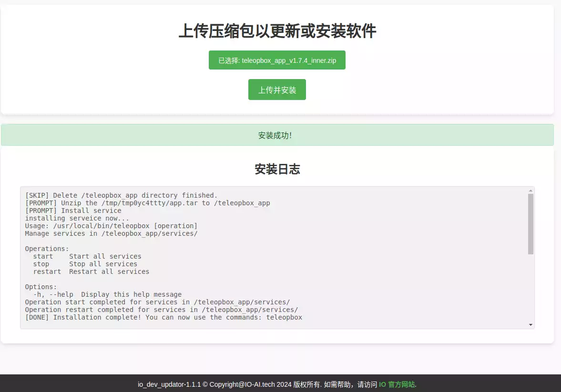Image resolution: width=561 pixels, height=392 pixels.
Task: Click the 'installing serveice now...' log line
Action: pyautogui.click(x=77, y=218)
